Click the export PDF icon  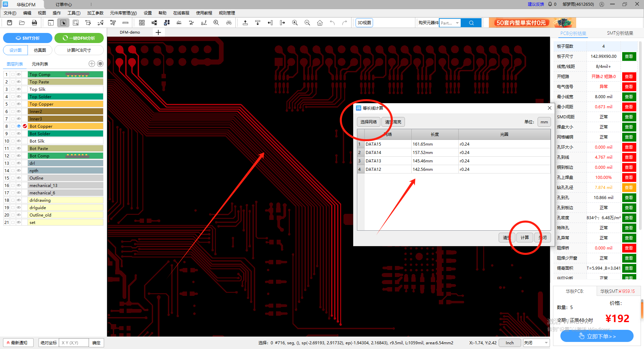[x=34, y=23]
